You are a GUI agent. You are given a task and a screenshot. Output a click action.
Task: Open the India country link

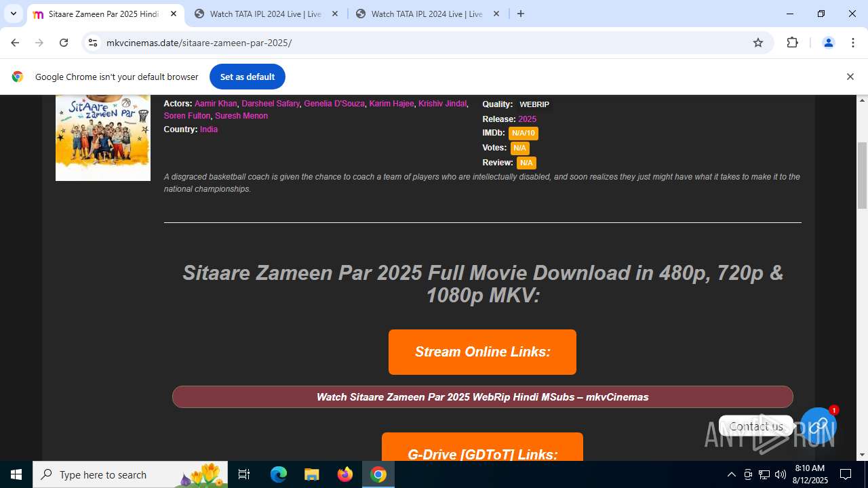[x=209, y=129]
